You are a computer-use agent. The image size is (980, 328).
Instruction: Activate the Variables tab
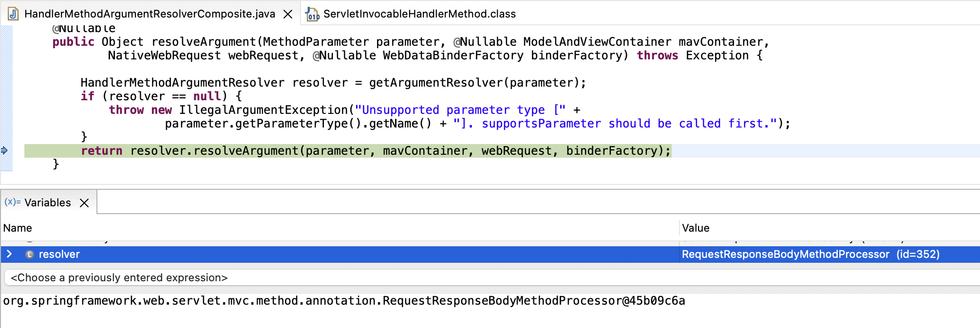(47, 202)
